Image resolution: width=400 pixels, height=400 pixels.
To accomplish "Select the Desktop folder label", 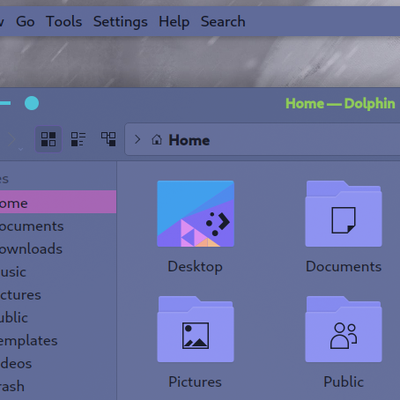I will [195, 267].
